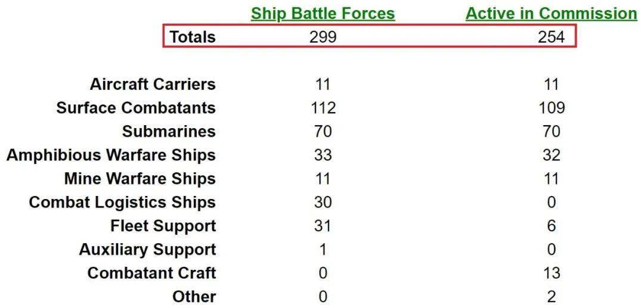Click the 109 active Surface Combatants value
This screenshot has width=644, height=308.
point(551,108)
